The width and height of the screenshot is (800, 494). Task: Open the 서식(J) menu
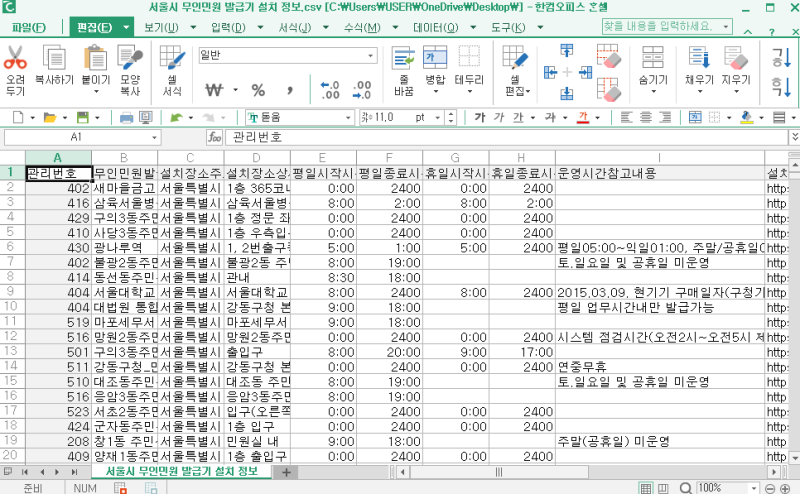tap(294, 27)
